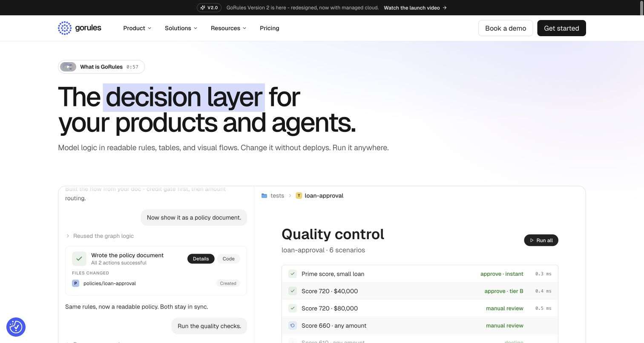Click the running spinner icon on Score 660 row
The width and height of the screenshot is (644, 343).
point(293,326)
